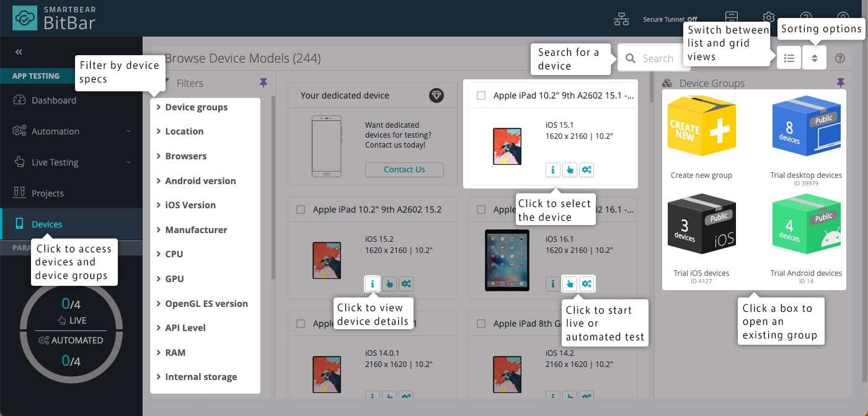The width and height of the screenshot is (868, 416).
Task: Click the Contact Us button
Action: pos(404,170)
